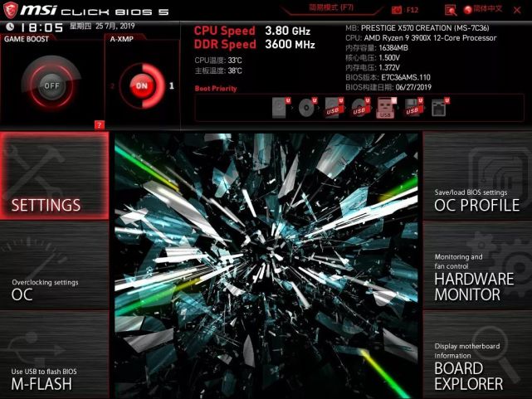
Task: Select the highlighted USB key boot icon
Action: tap(387, 108)
